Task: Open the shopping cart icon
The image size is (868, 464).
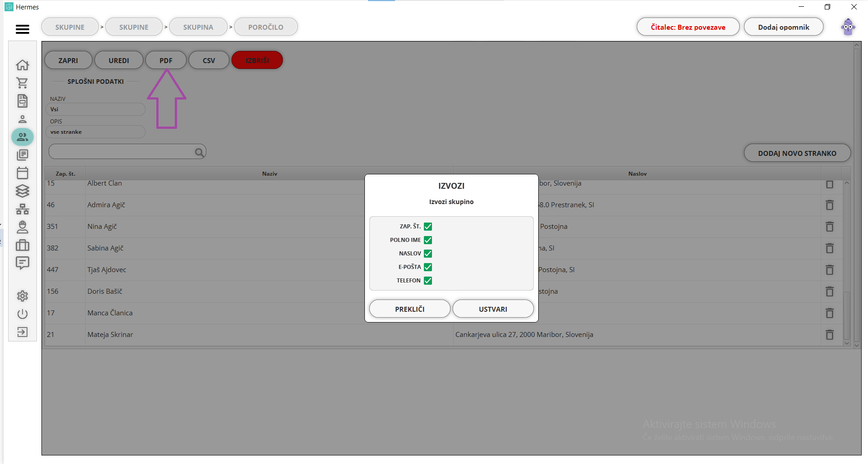Action: click(x=23, y=83)
